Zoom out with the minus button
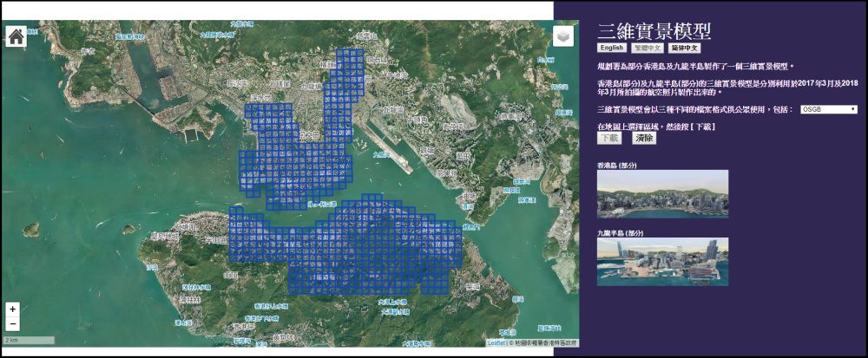Image resolution: width=868 pixels, height=358 pixels. coord(12,324)
